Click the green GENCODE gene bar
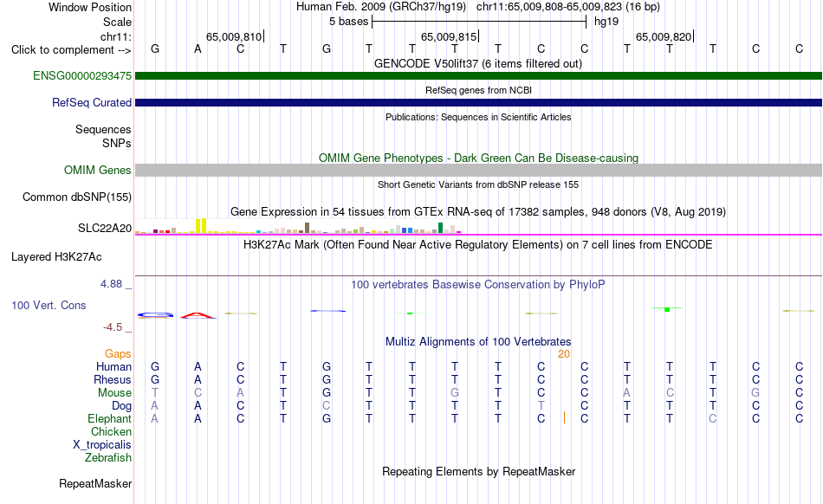Viewport: 823px width, 504px height. (x=478, y=75)
